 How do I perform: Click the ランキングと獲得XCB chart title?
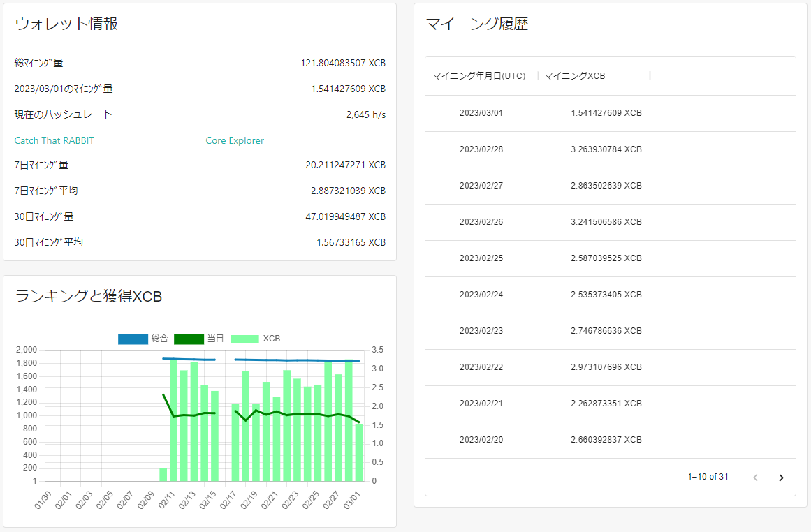point(89,296)
